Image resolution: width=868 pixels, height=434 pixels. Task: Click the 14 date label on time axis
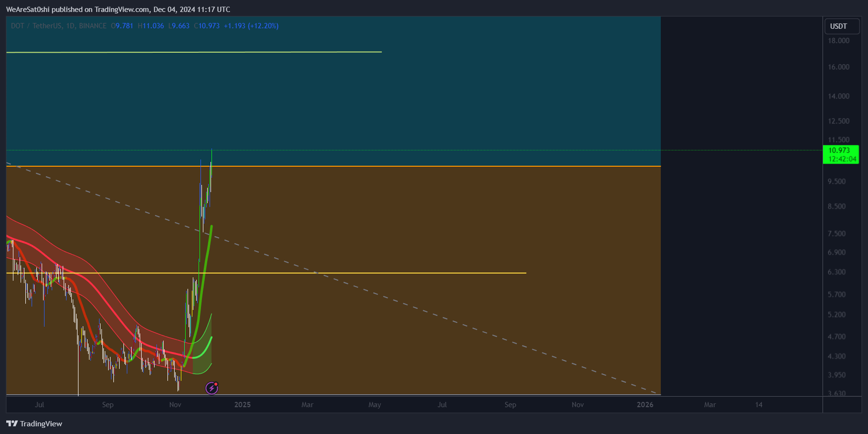(759, 405)
